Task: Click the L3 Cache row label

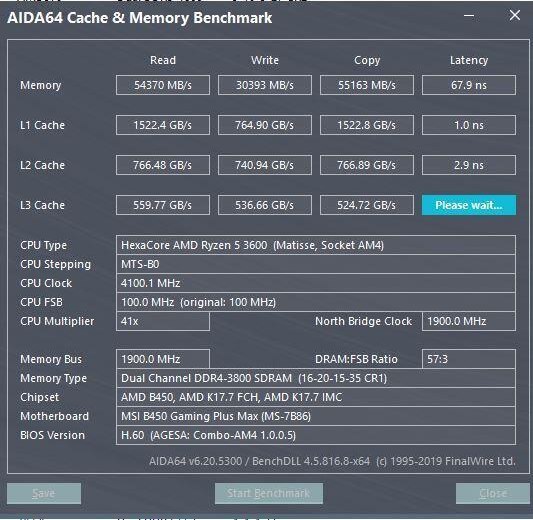Action: pos(42,205)
